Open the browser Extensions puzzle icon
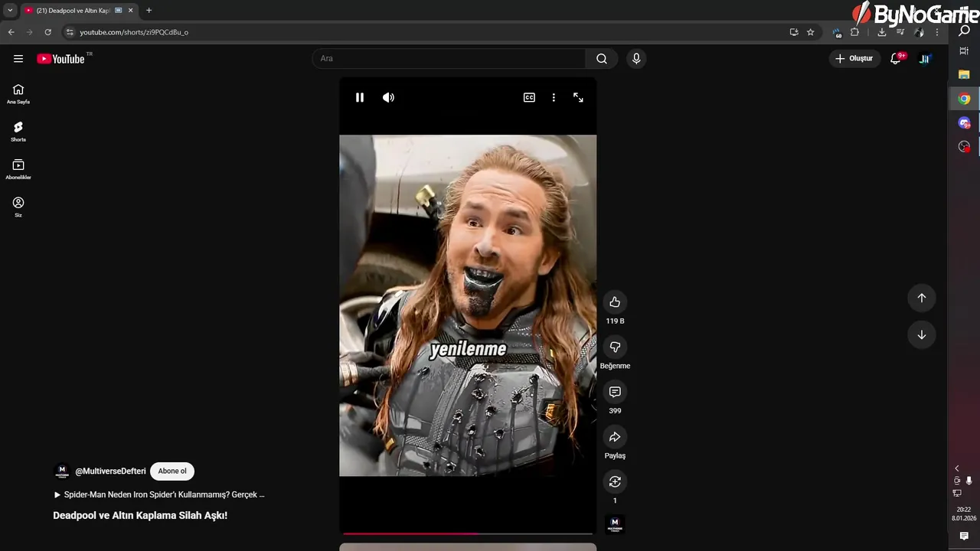 tap(854, 32)
